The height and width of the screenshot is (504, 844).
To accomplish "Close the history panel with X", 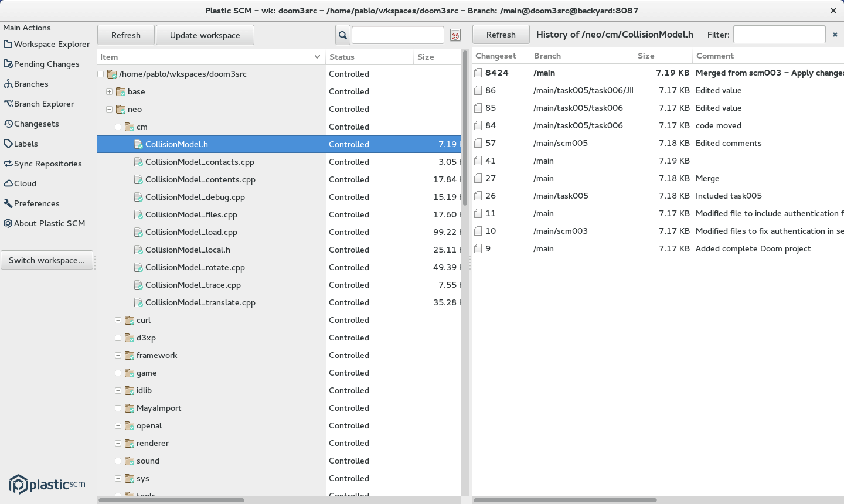I will pyautogui.click(x=835, y=35).
